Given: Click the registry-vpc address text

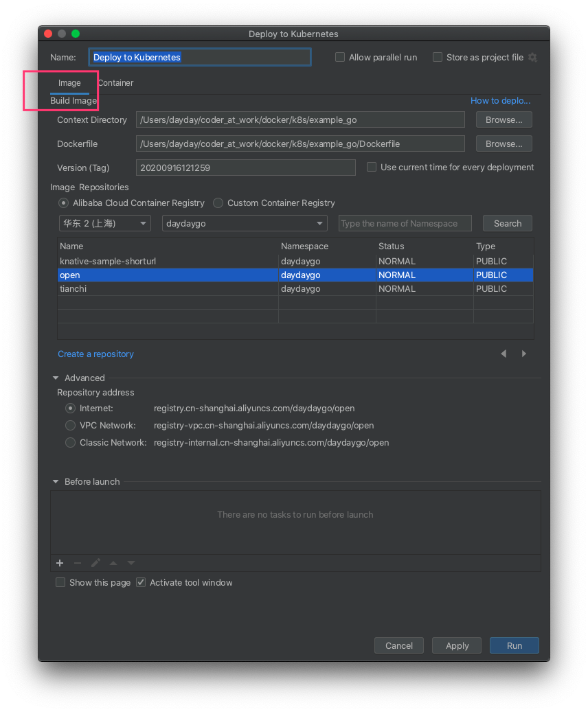Looking at the screenshot, I should pyautogui.click(x=264, y=426).
